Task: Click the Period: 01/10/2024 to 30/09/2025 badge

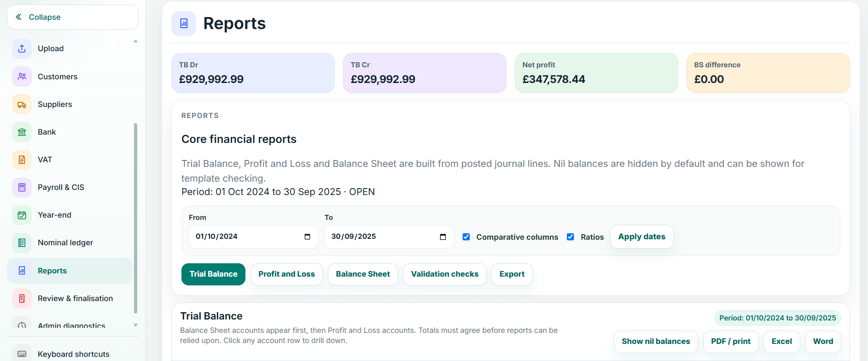Action: click(x=777, y=318)
